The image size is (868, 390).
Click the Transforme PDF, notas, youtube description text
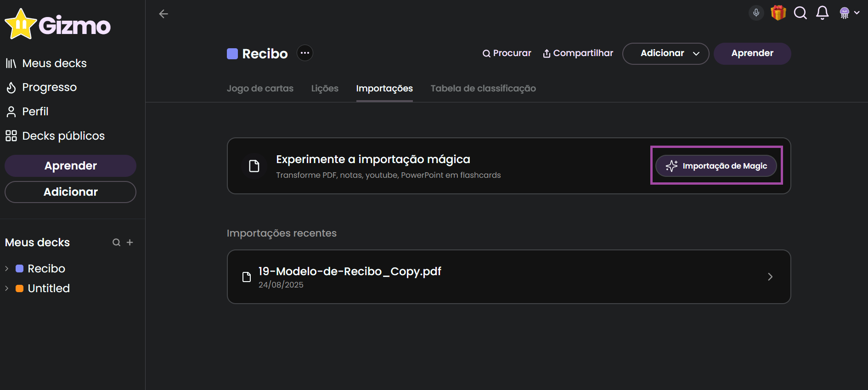pos(389,175)
